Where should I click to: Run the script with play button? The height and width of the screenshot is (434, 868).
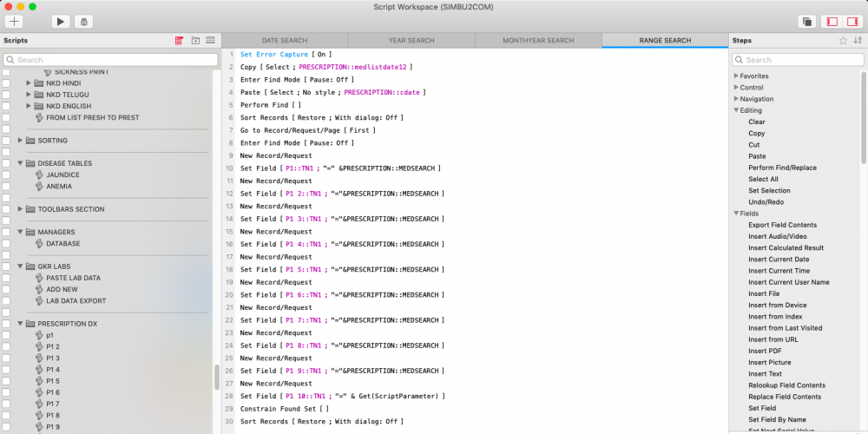coord(61,22)
